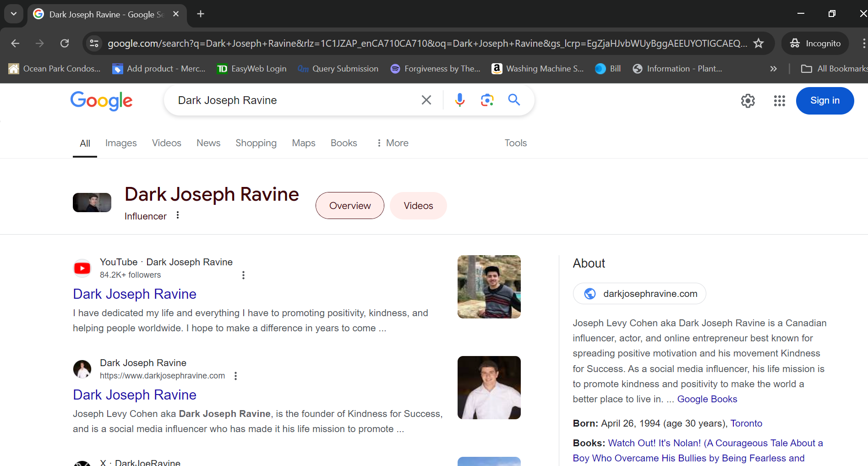Open Ocean Park Condos bookmark

pyautogui.click(x=55, y=69)
